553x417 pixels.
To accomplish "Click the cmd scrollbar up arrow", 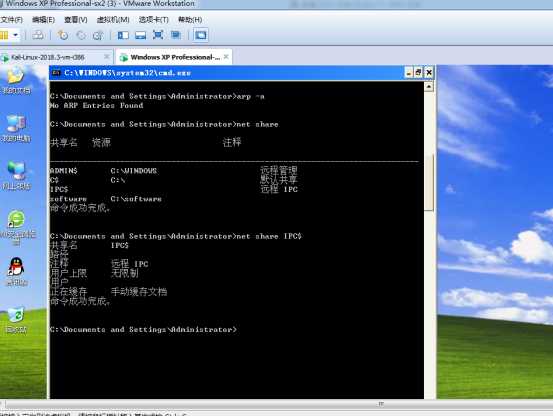I will [429, 86].
